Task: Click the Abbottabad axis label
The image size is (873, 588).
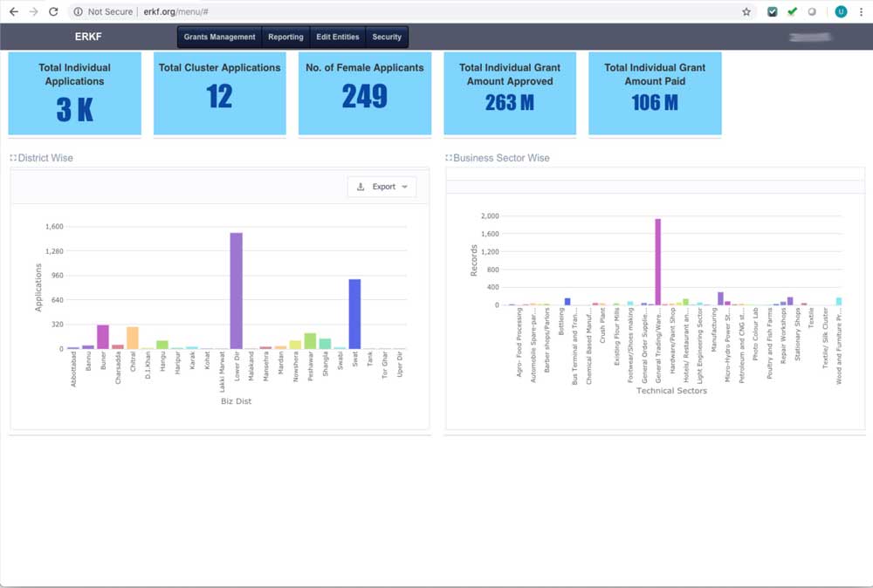Action: pyautogui.click(x=73, y=369)
